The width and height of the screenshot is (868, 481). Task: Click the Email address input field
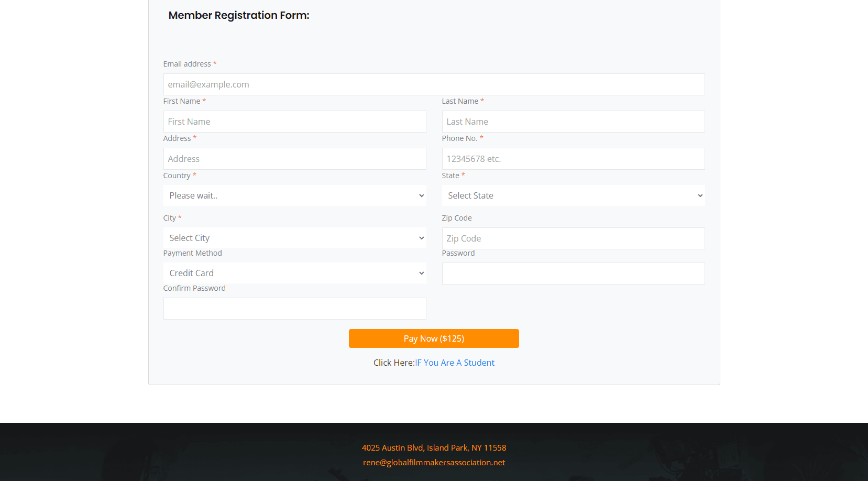434,84
